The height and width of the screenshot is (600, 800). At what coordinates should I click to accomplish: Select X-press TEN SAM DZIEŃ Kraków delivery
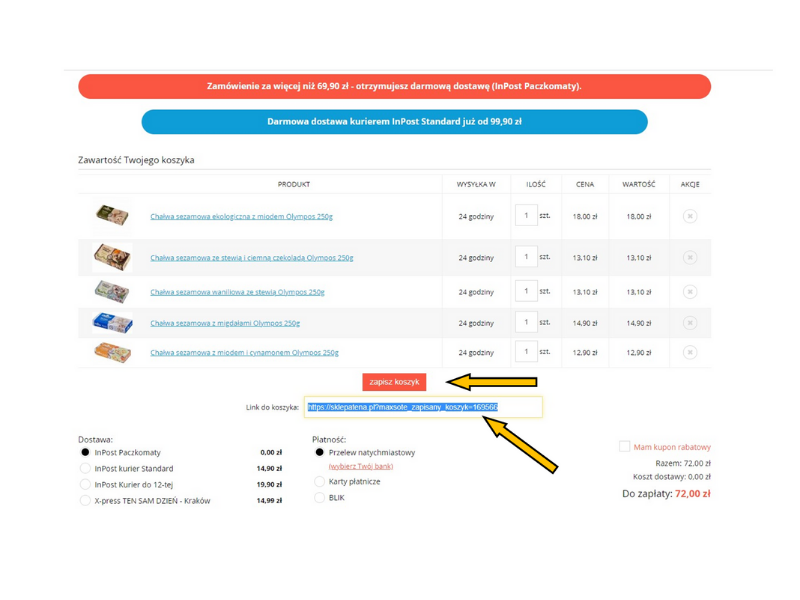[85, 500]
